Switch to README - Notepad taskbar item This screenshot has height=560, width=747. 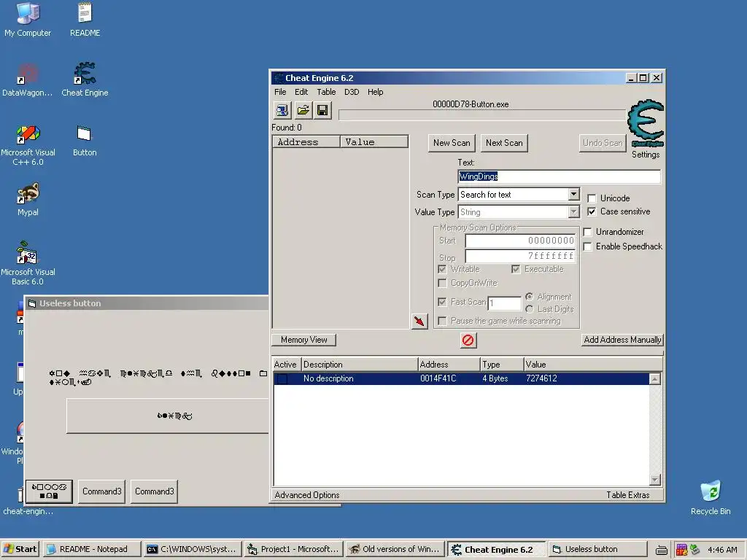point(92,550)
